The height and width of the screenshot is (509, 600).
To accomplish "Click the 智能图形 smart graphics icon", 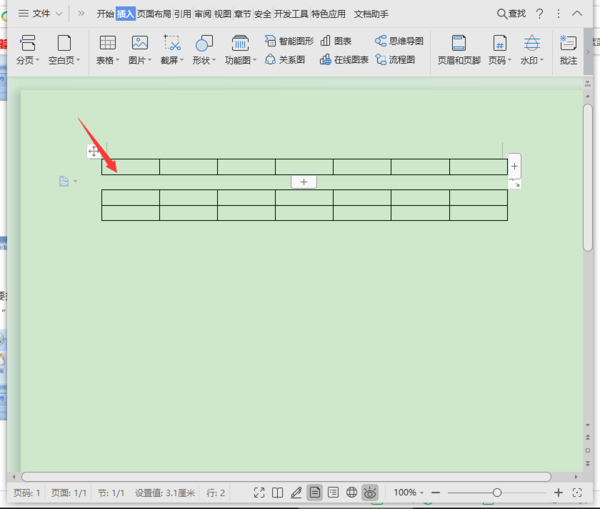I will pyautogui.click(x=270, y=41).
